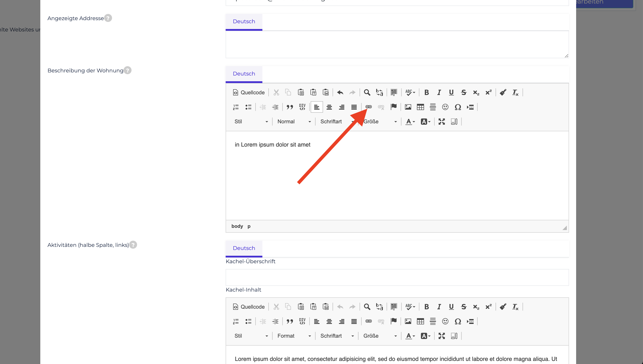Insert numbered list in Beschreibung editor
The height and width of the screenshot is (364, 643).
pyautogui.click(x=236, y=107)
